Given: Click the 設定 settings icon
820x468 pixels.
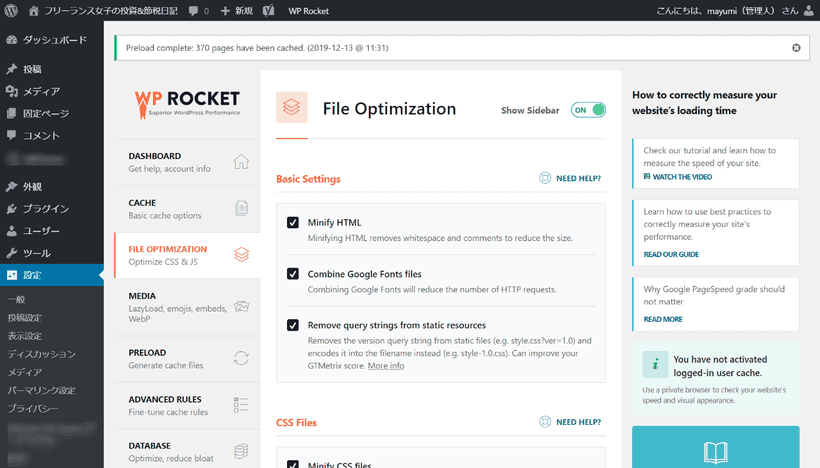Looking at the screenshot, I should click(12, 275).
